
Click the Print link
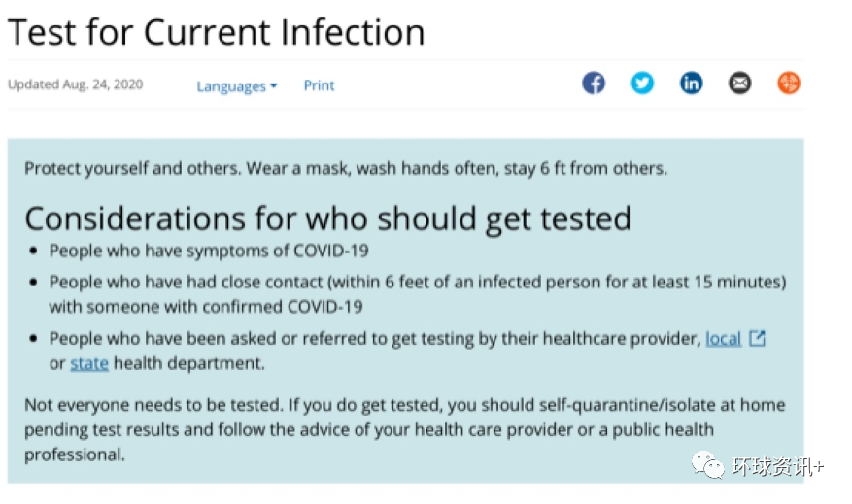pyautogui.click(x=319, y=85)
